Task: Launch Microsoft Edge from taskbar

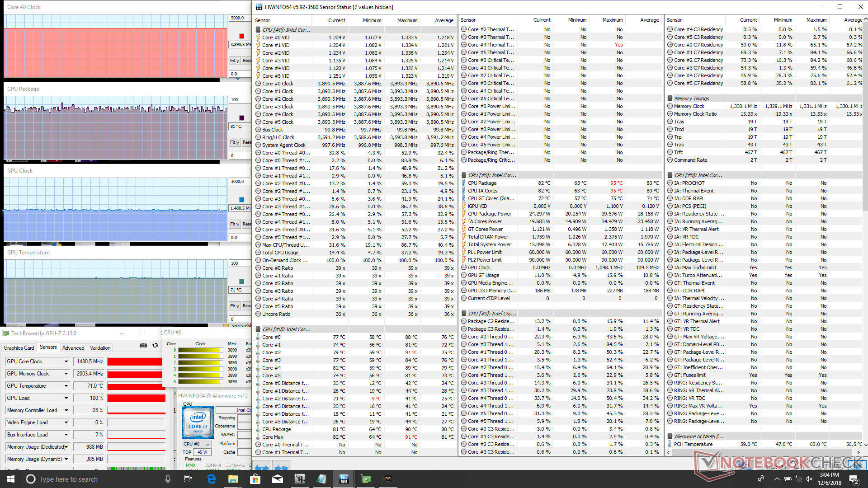Action: coord(211,479)
